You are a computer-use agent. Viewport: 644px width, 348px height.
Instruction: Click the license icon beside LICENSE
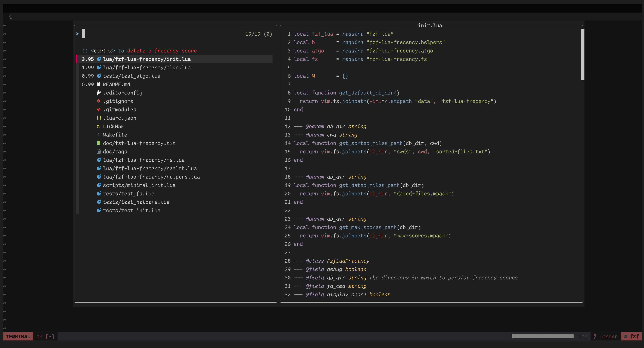[98, 126]
